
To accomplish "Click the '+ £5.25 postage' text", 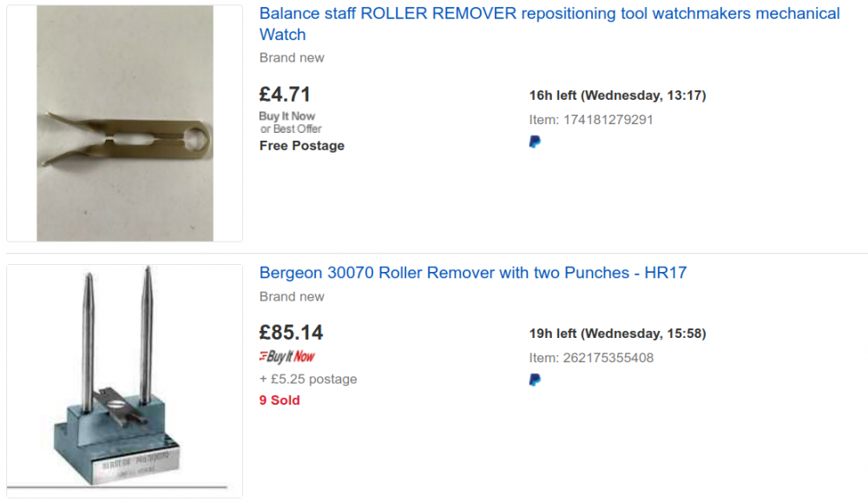I will 308,379.
